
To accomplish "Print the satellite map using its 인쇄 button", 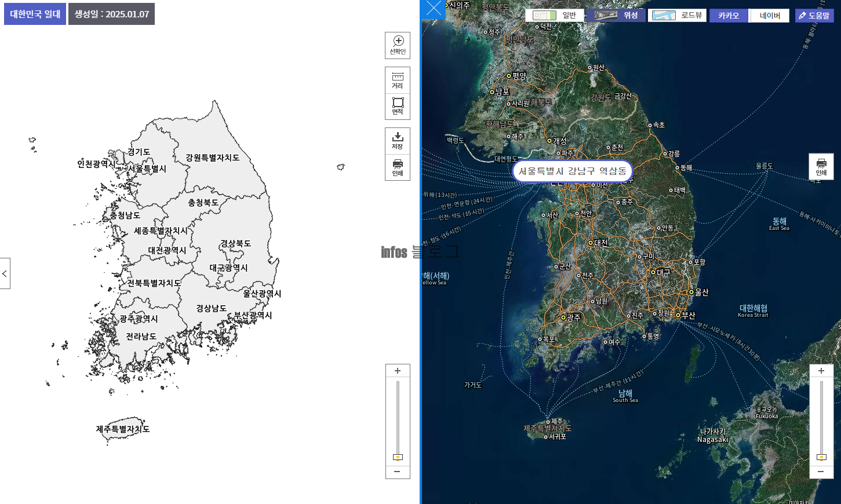I will pos(821,167).
